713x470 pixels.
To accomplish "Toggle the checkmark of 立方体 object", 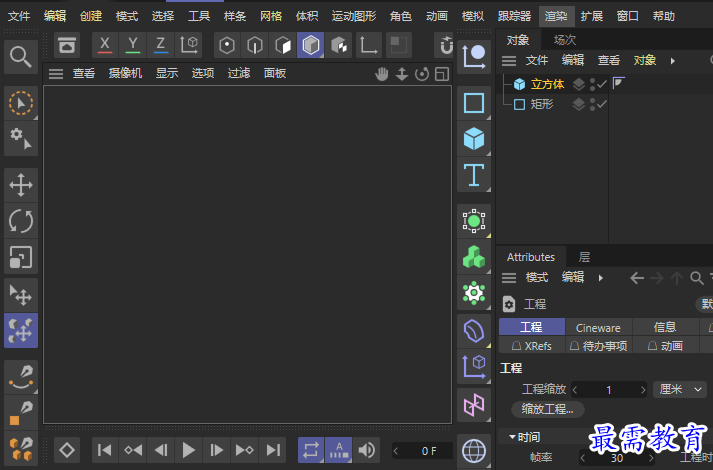I will coord(602,85).
